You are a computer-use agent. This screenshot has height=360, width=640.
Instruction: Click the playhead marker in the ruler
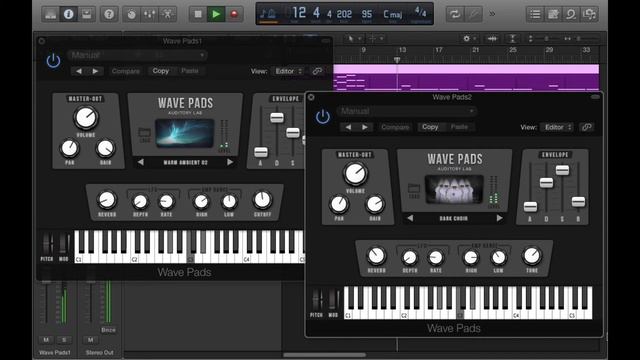(397, 60)
